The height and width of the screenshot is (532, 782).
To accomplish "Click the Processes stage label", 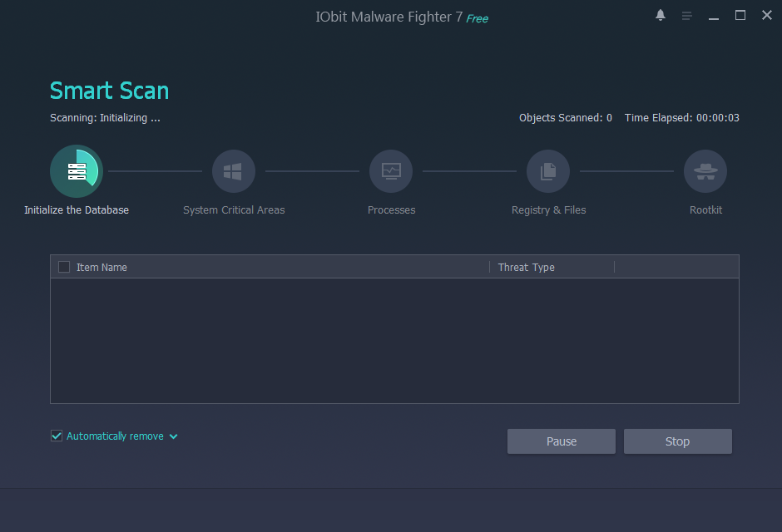I will click(392, 210).
